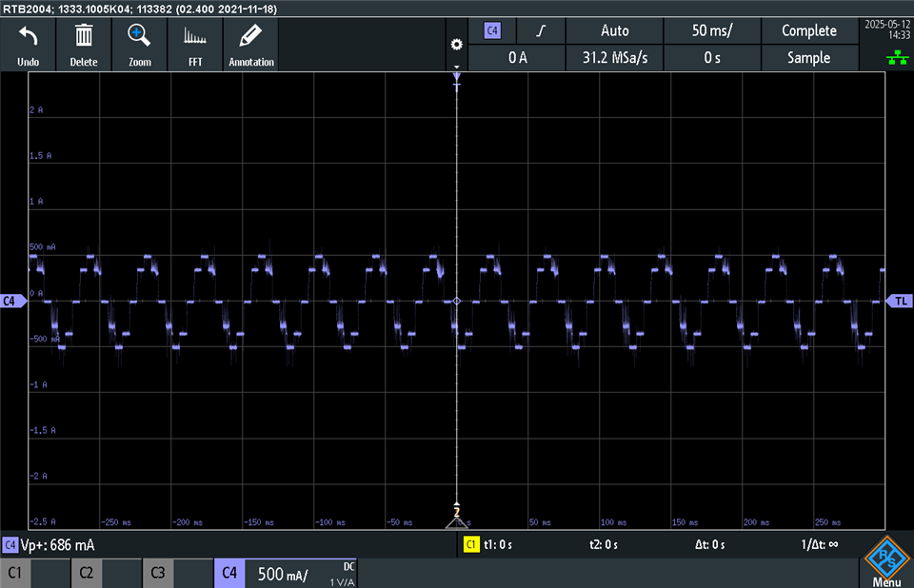Click the Undo arrow icon
914x588 pixels.
28,36
